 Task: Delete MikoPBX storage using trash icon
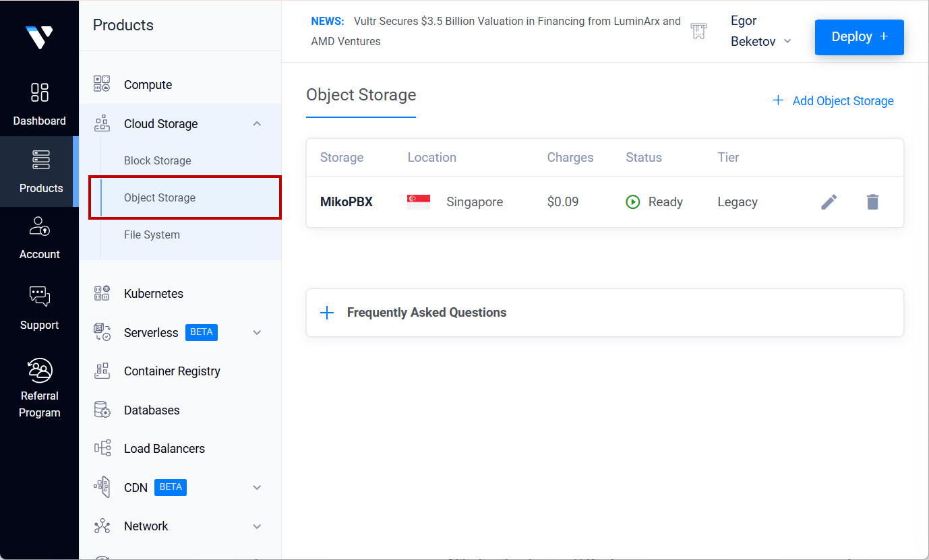click(x=872, y=201)
